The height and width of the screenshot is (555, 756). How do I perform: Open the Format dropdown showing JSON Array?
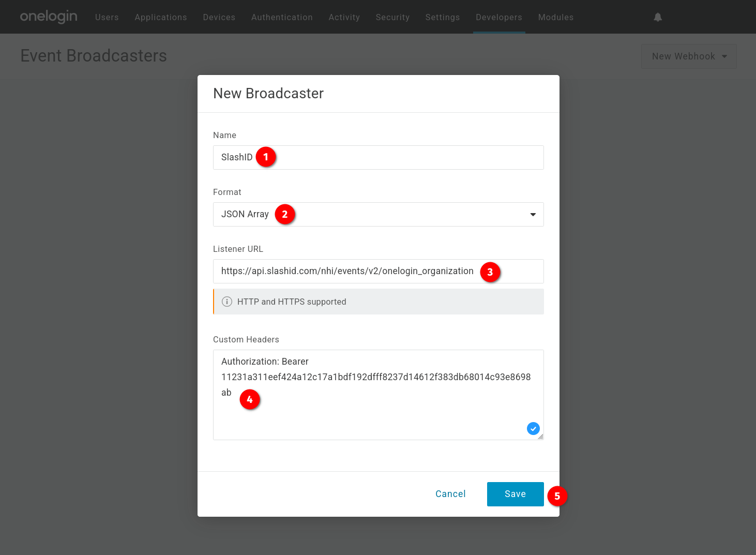(378, 214)
